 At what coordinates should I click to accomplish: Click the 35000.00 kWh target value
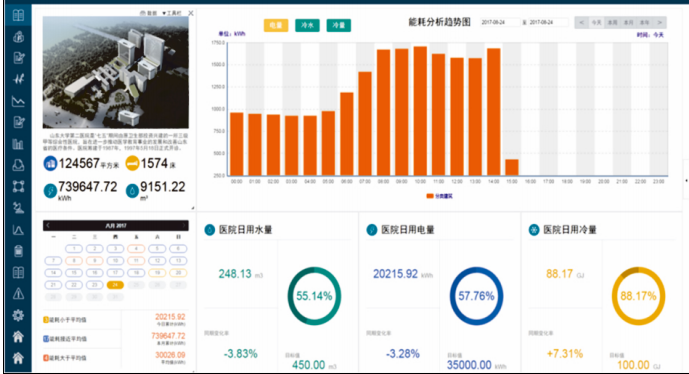coord(476,365)
